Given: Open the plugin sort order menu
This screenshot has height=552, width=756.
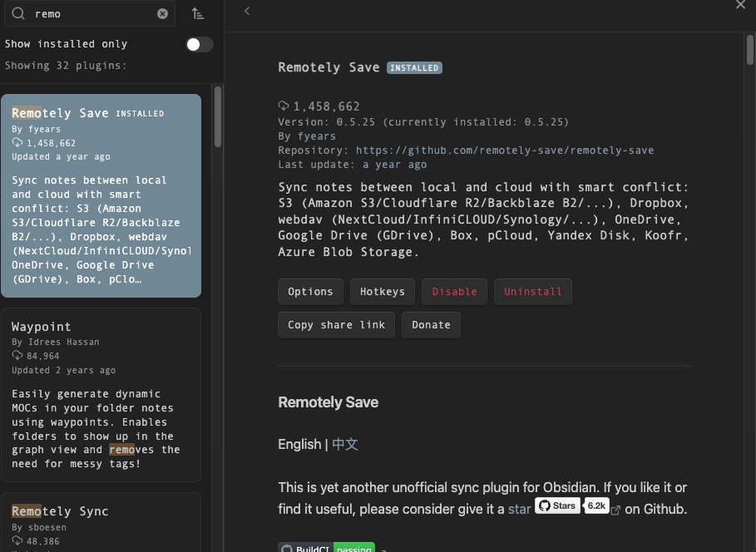Looking at the screenshot, I should tap(198, 13).
